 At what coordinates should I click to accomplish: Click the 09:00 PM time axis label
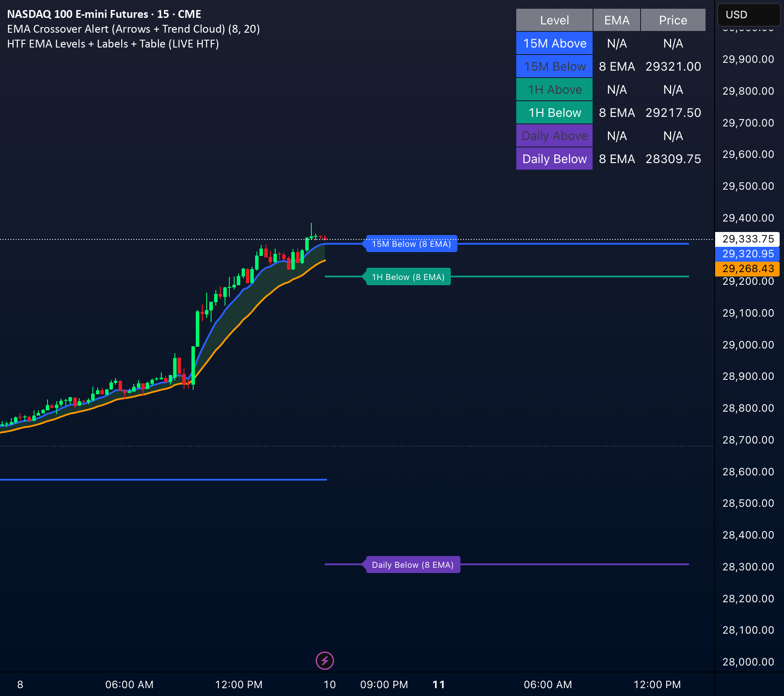384,684
